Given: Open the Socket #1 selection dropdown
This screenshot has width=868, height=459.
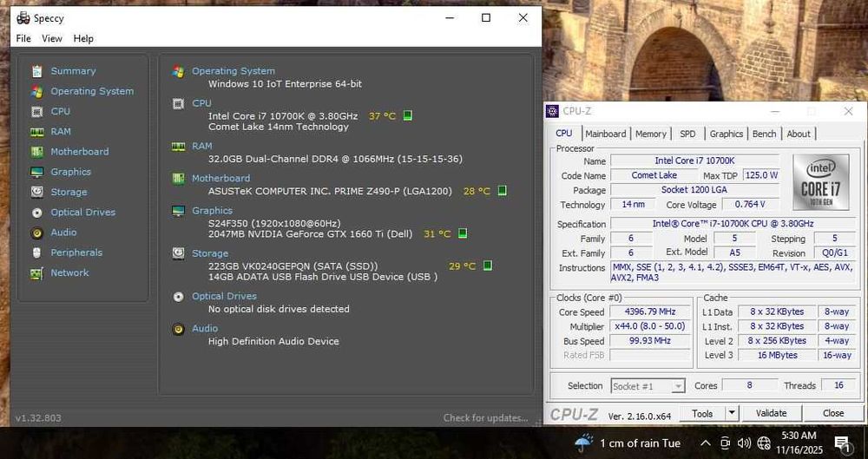Looking at the screenshot, I should [x=648, y=386].
